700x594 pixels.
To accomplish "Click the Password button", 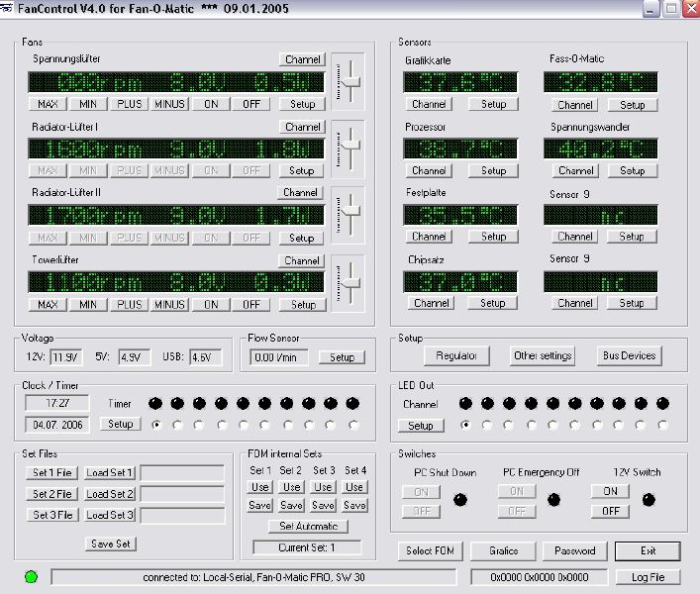I will point(575,550).
